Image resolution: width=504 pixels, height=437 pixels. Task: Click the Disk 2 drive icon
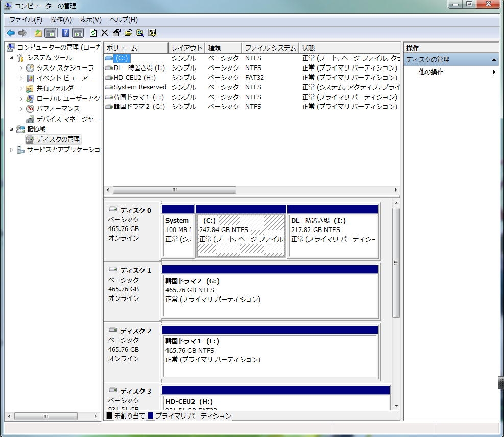(x=113, y=330)
